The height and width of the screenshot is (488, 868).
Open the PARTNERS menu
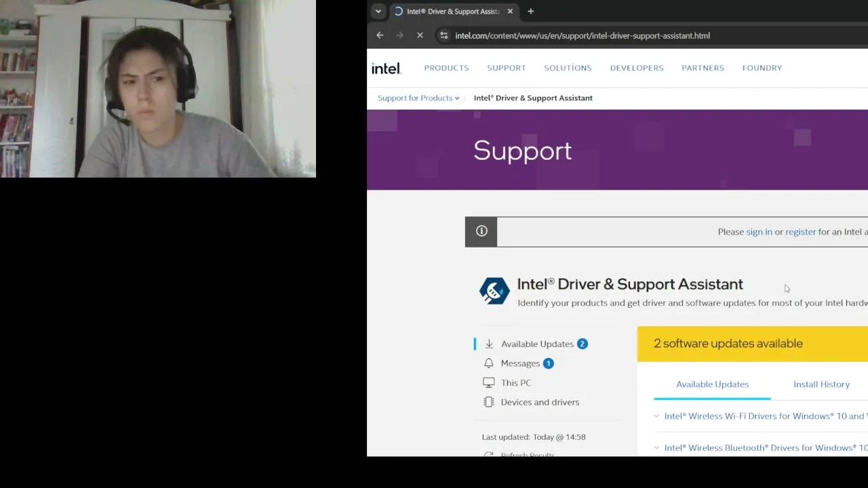pos(703,68)
